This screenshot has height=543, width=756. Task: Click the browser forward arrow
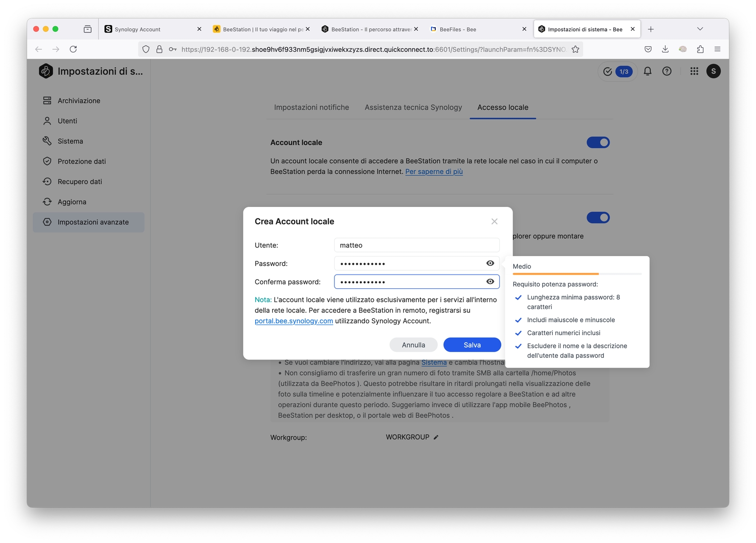pyautogui.click(x=56, y=49)
